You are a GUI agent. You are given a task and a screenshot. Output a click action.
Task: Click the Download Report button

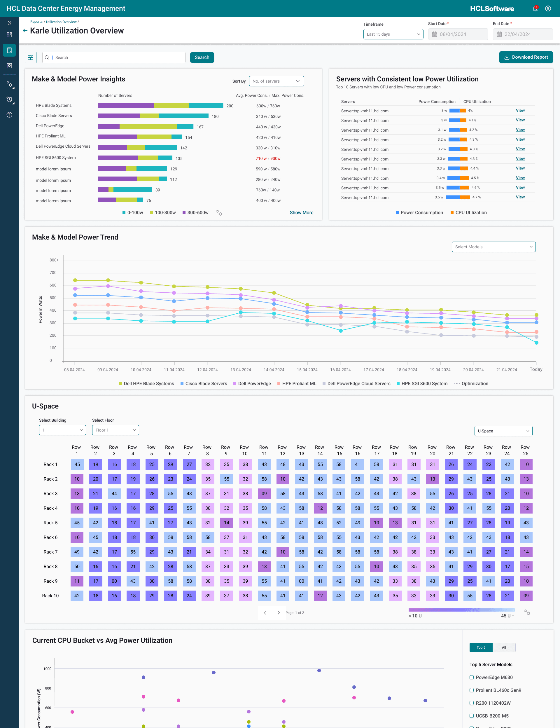(526, 57)
